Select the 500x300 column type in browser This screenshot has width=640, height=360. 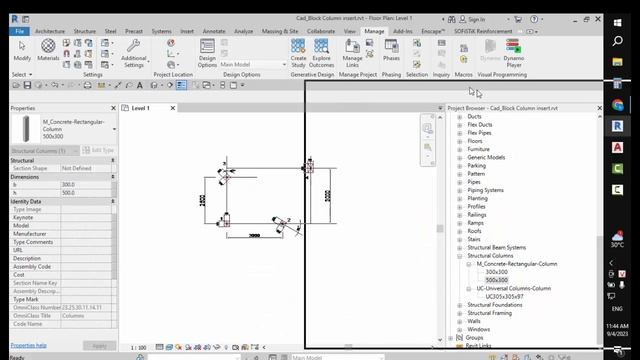pos(496,280)
